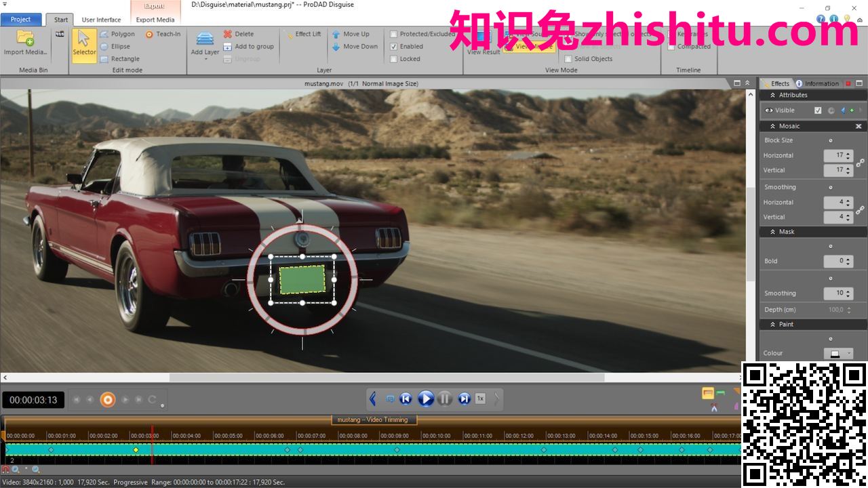Image resolution: width=868 pixels, height=488 pixels.
Task: Jump to the next keyframe
Action: pos(465,399)
